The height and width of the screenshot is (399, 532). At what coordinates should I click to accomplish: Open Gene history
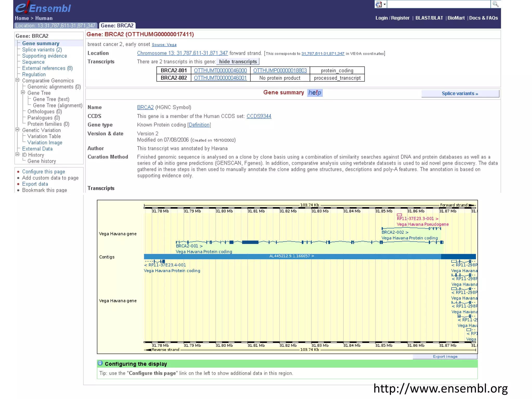coord(42,161)
